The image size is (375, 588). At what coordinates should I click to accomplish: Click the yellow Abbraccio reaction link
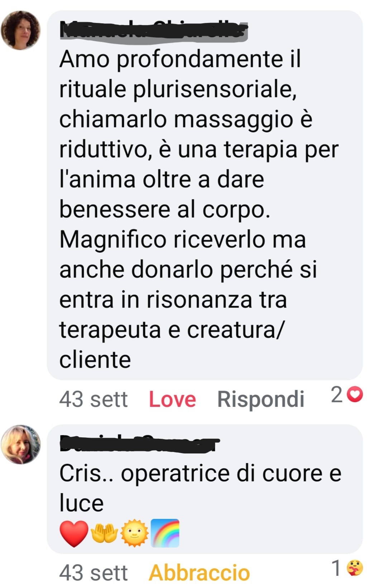[199, 573]
